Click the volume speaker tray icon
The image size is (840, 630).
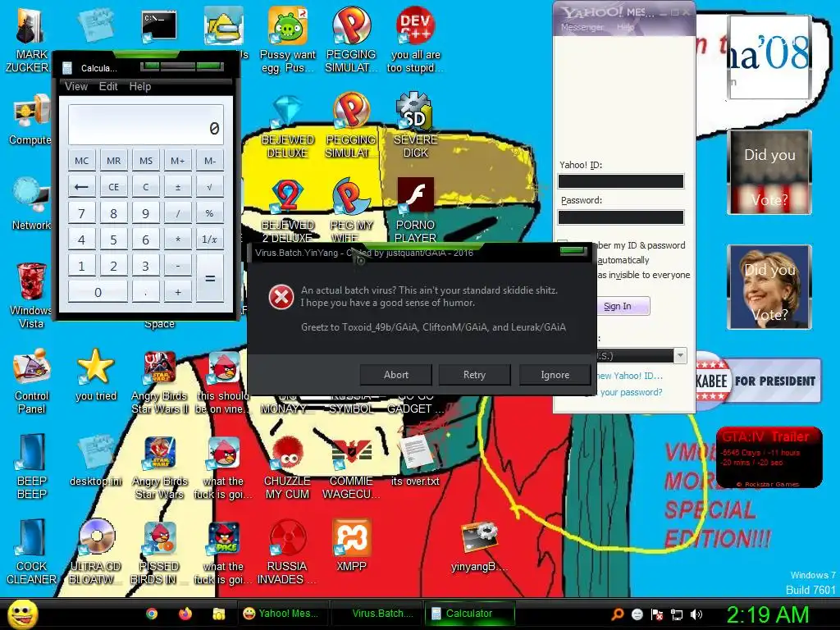pyautogui.click(x=696, y=614)
